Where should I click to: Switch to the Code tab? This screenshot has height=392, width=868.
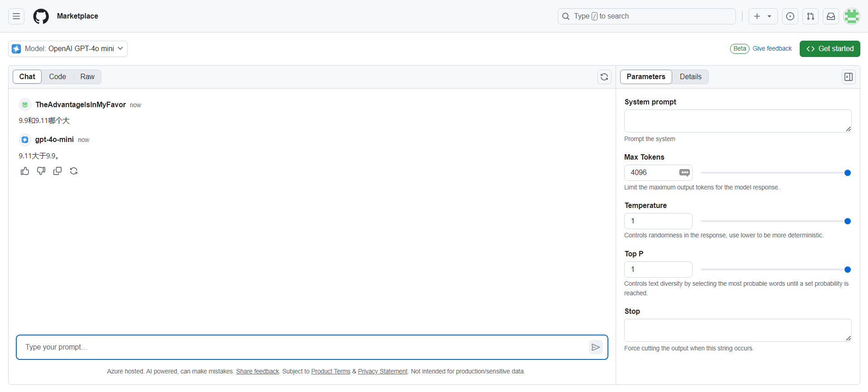(x=57, y=77)
